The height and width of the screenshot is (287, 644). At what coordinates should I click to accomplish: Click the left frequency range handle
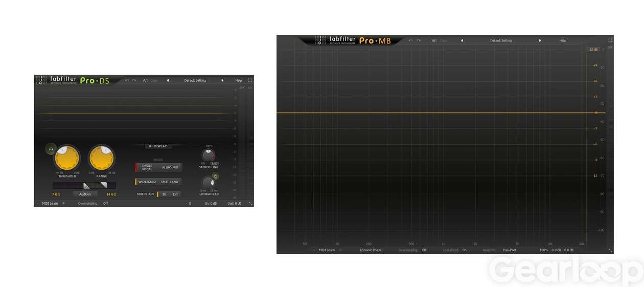pos(86,186)
